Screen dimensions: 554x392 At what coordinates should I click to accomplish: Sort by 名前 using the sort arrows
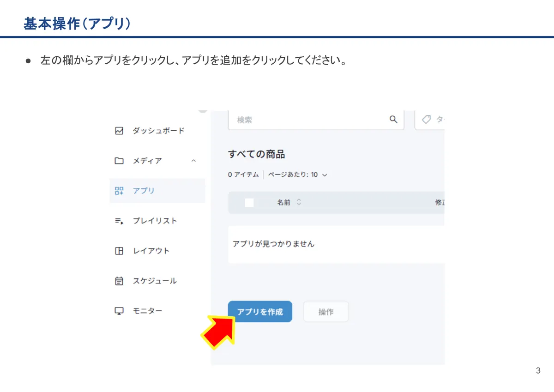click(x=299, y=202)
